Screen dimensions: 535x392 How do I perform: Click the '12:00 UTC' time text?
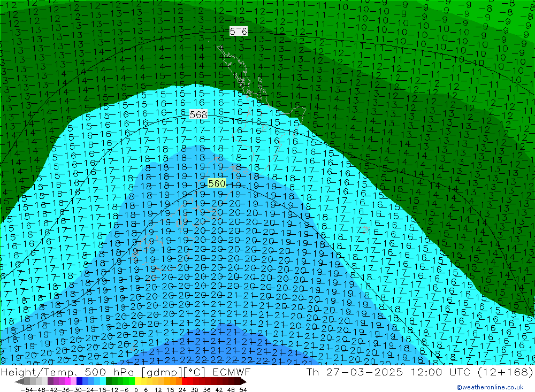[440, 372]
